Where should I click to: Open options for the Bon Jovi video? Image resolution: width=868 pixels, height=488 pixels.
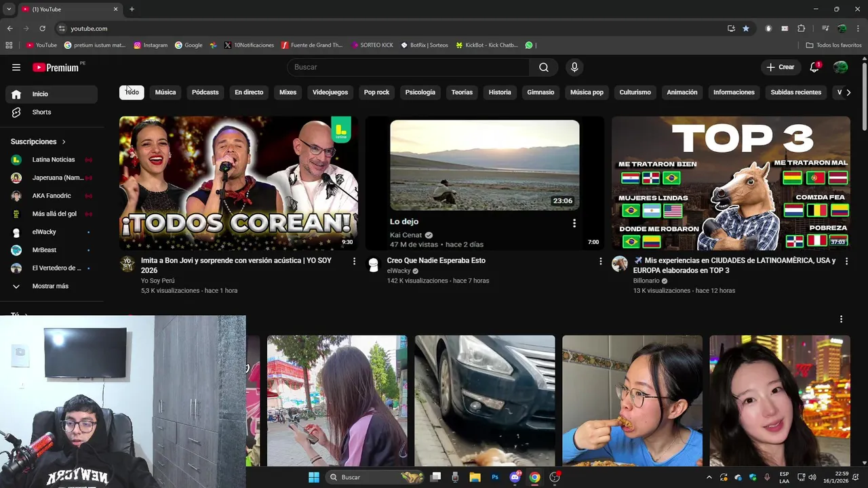(x=354, y=261)
